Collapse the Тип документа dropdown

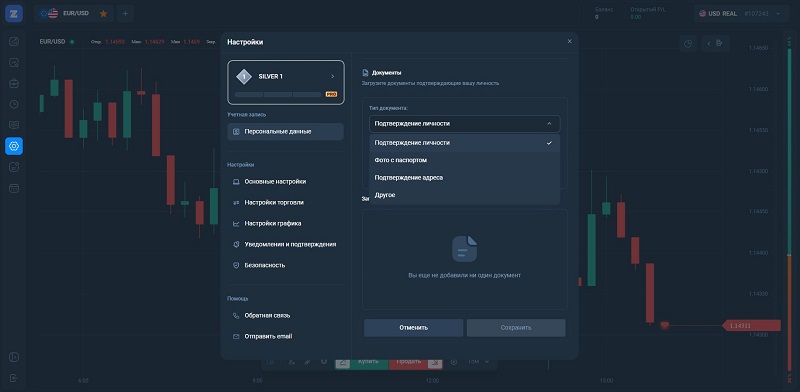click(x=464, y=124)
